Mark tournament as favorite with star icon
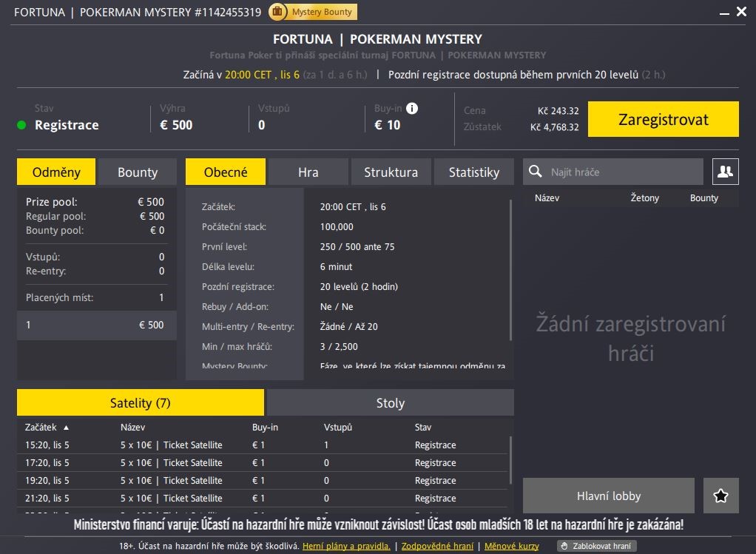The image size is (756, 554). 720,496
